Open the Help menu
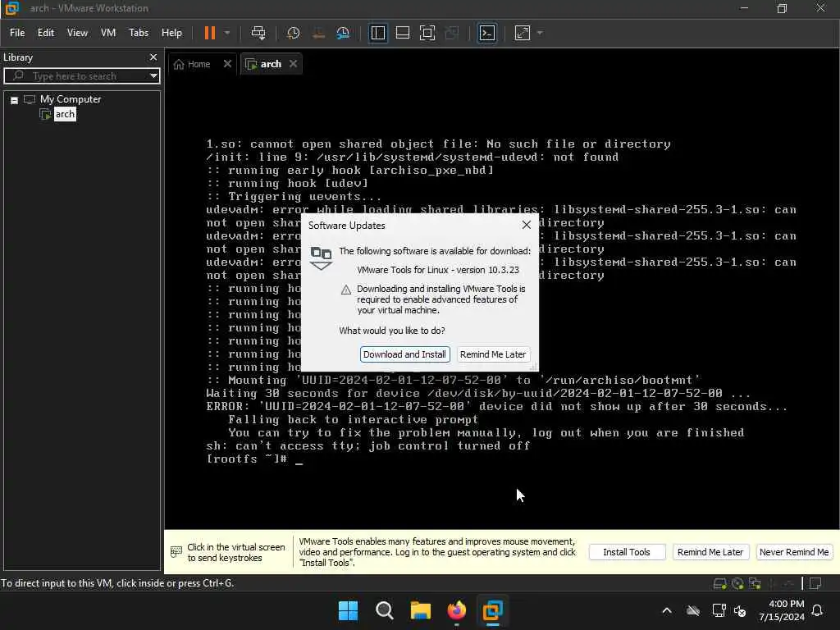The image size is (840, 630). click(x=171, y=33)
